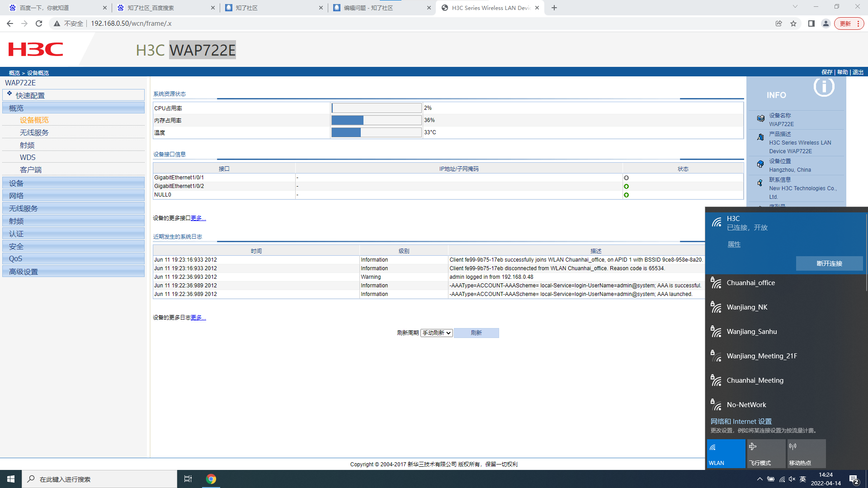868x488 pixels.
Task: Open the 刷新周期 refresh interval dropdown
Action: click(x=436, y=333)
